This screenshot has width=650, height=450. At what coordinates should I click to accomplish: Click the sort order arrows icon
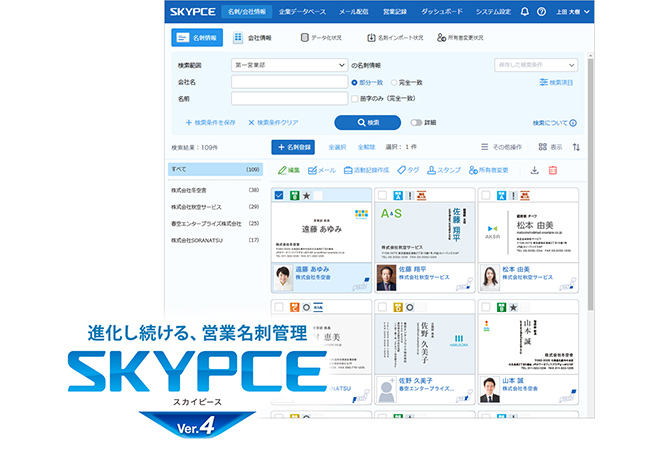(576, 147)
